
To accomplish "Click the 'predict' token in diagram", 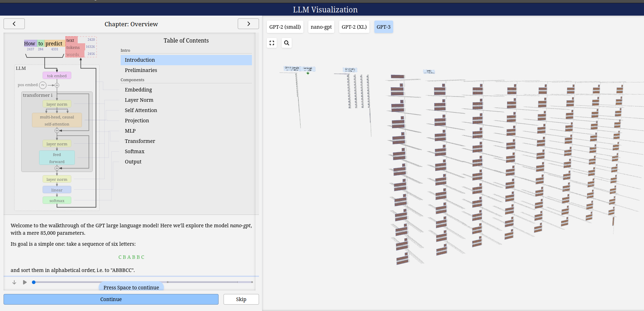I will (54, 44).
